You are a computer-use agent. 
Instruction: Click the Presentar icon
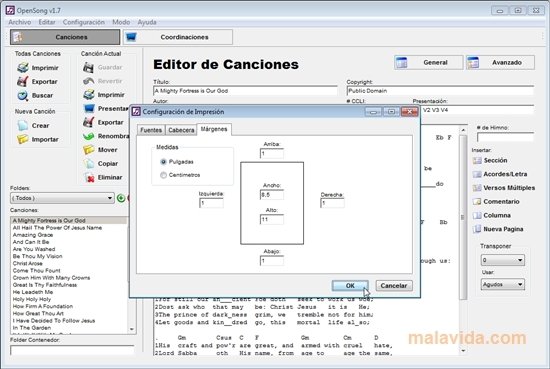point(88,108)
